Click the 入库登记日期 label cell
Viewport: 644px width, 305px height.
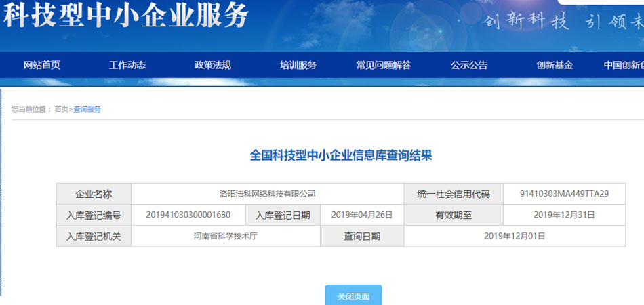(283, 215)
